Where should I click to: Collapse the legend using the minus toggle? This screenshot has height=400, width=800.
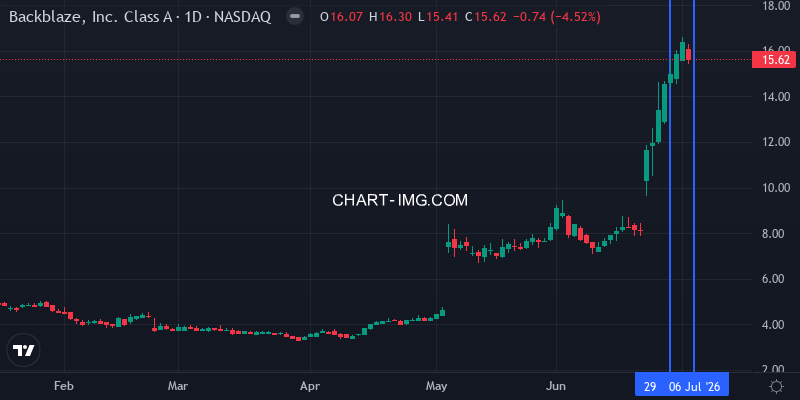(294, 16)
